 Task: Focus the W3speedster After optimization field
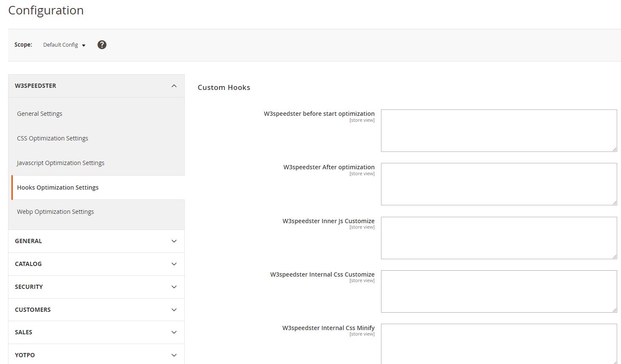[499, 184]
